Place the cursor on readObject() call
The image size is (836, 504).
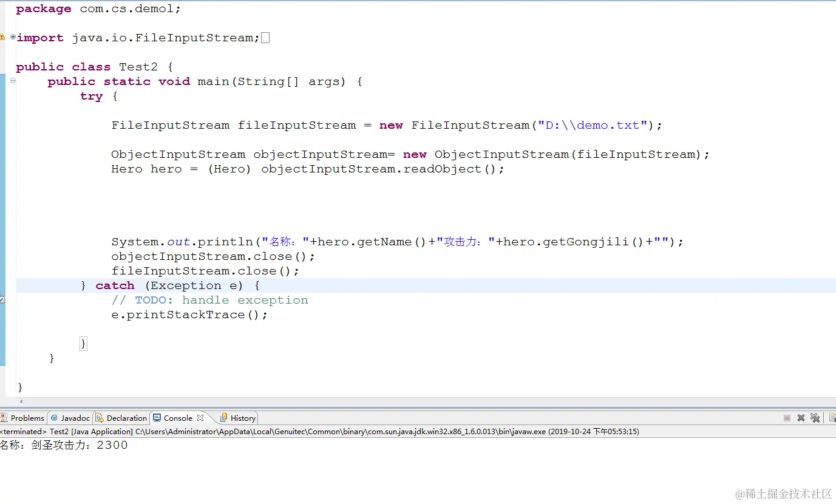click(450, 169)
